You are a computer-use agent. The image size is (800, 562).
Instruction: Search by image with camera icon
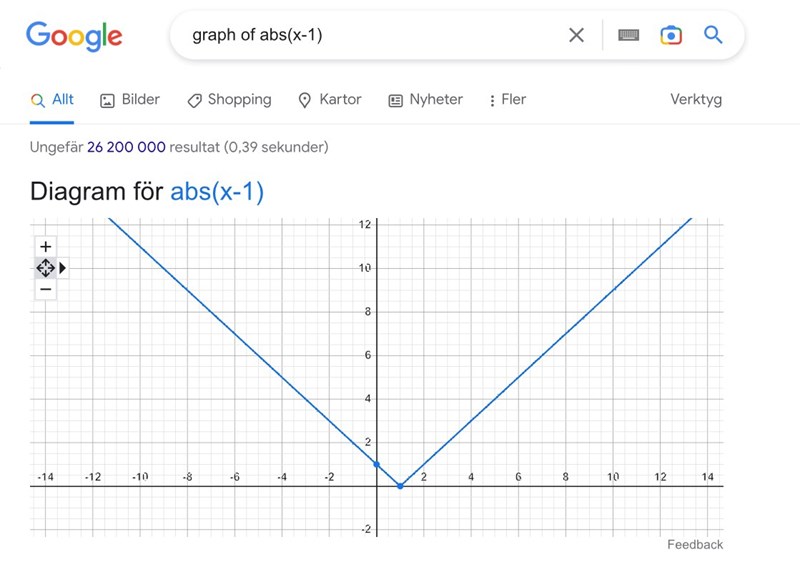671,35
